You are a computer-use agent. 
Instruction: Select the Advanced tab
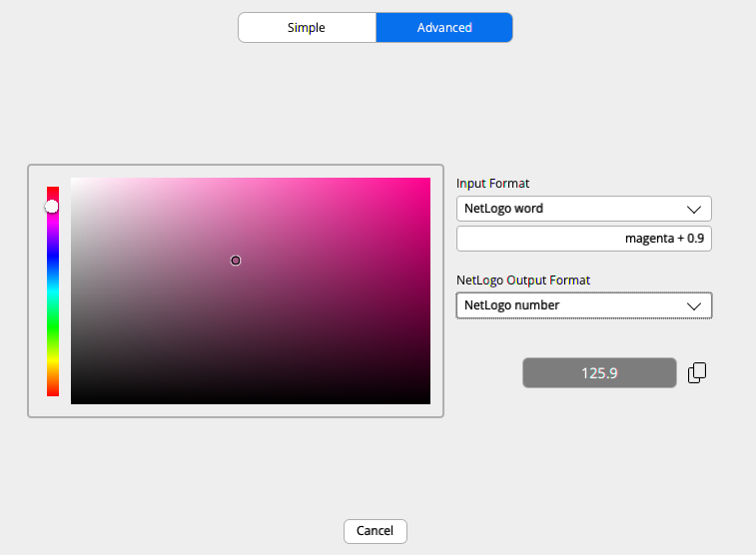point(444,28)
